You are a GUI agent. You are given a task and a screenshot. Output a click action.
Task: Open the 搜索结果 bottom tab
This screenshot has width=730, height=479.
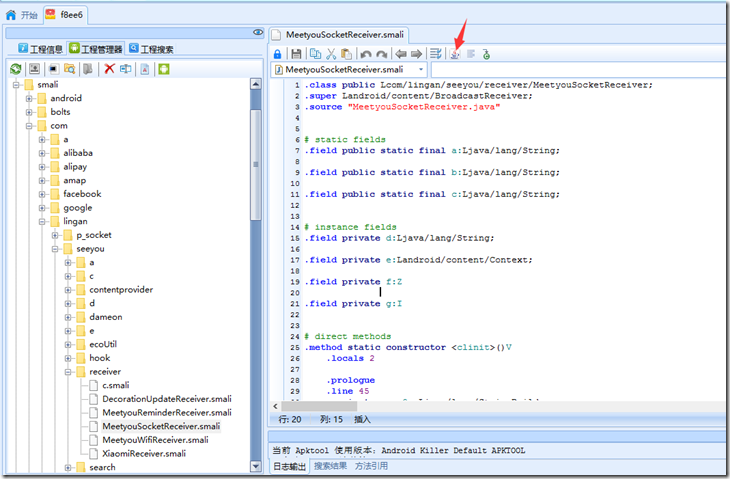[x=330, y=466]
